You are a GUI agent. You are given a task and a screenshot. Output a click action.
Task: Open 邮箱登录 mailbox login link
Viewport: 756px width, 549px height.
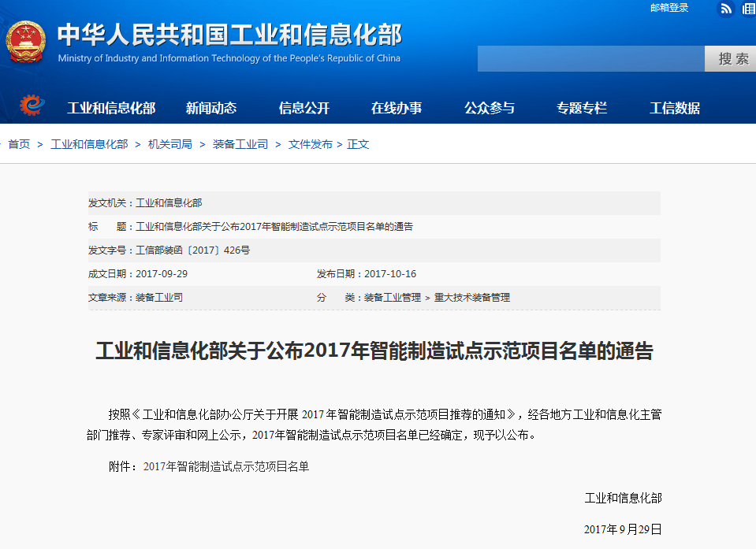[x=669, y=8]
